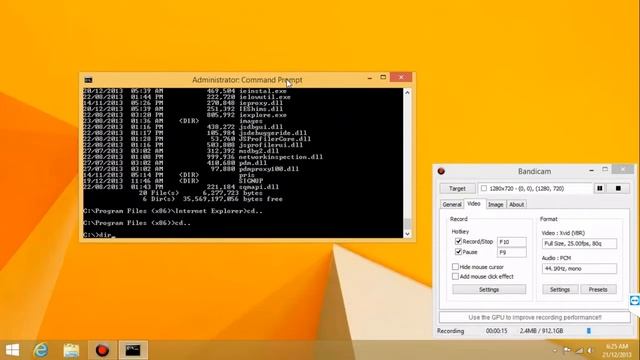Close the Command Prompt window

pyautogui.click(x=401, y=77)
